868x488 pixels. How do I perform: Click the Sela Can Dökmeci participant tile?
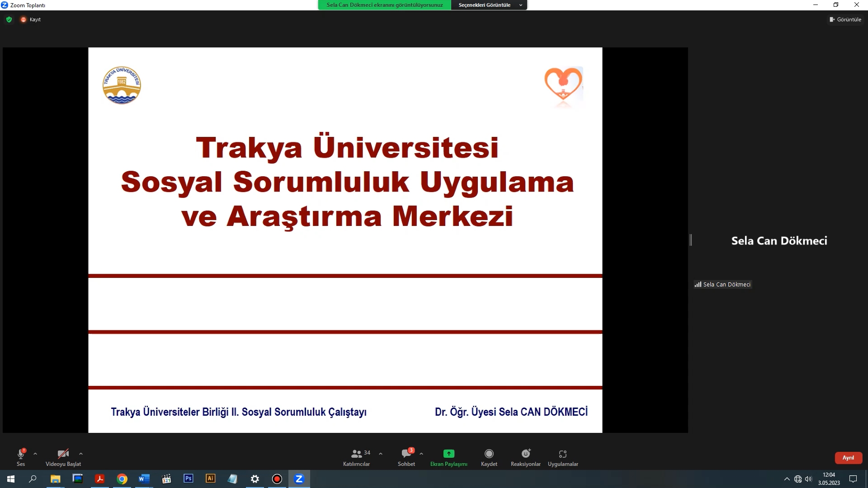(x=779, y=240)
